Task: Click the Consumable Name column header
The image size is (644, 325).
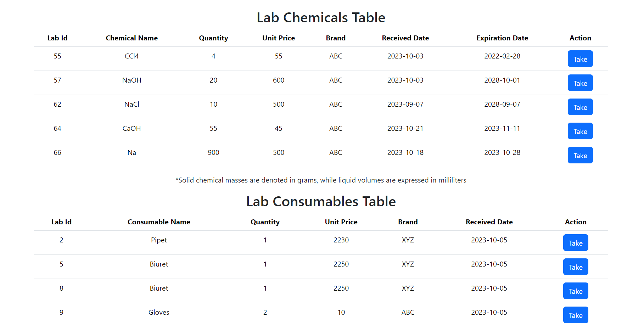Action: (159, 222)
